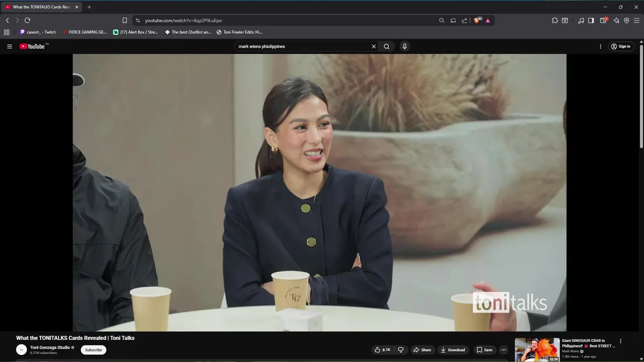Screen dimensions: 644x362
Task: View site information for youtube.com
Action: [x=138, y=20]
